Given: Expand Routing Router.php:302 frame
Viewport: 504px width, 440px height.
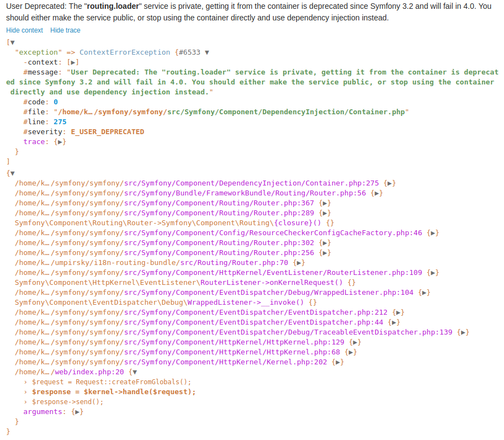Looking at the screenshot, I should tap(325, 243).
